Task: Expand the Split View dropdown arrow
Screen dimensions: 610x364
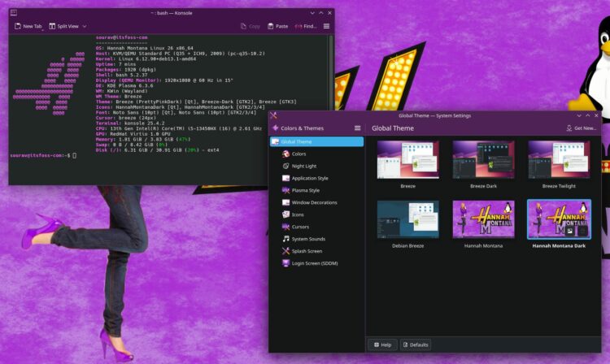Action: click(x=85, y=27)
